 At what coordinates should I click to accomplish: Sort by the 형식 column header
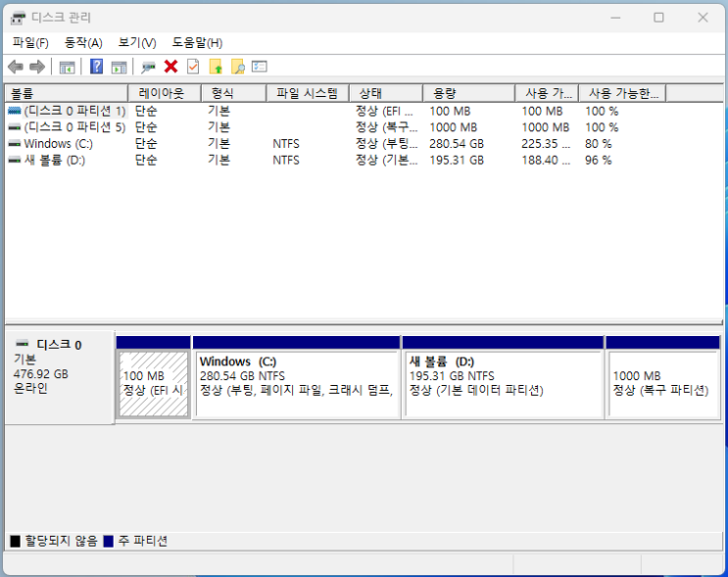point(233,93)
